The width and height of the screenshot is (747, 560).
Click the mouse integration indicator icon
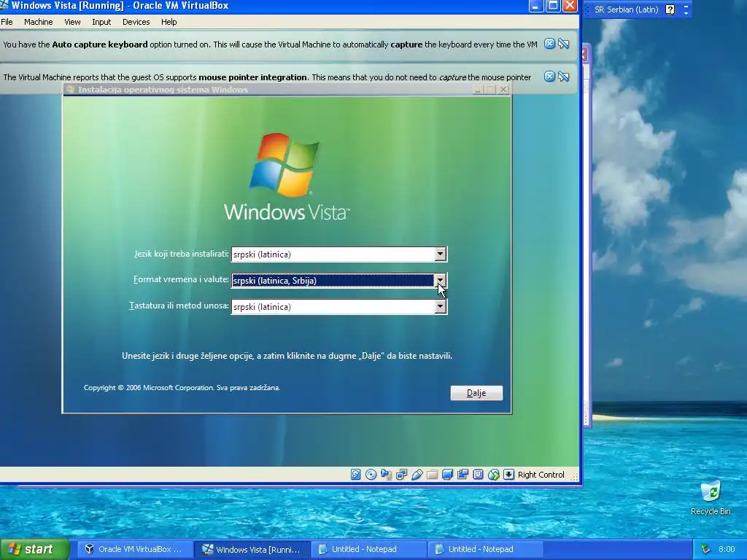tap(494, 474)
